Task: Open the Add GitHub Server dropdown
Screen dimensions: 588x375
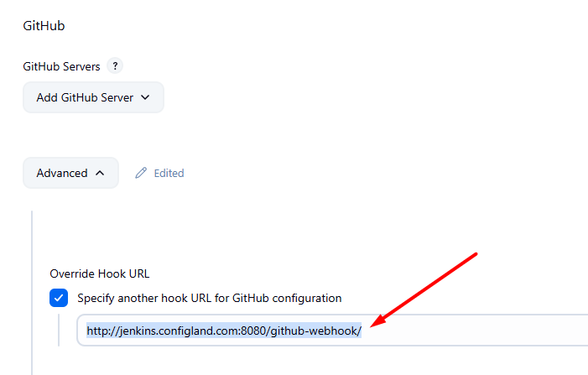Action: coord(93,97)
